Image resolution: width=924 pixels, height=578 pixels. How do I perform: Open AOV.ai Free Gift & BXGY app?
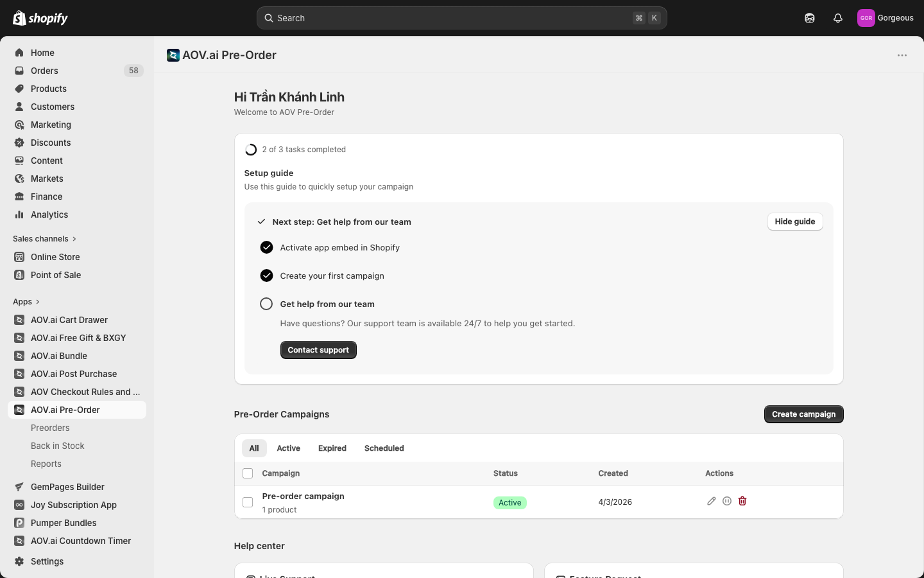tap(77, 338)
